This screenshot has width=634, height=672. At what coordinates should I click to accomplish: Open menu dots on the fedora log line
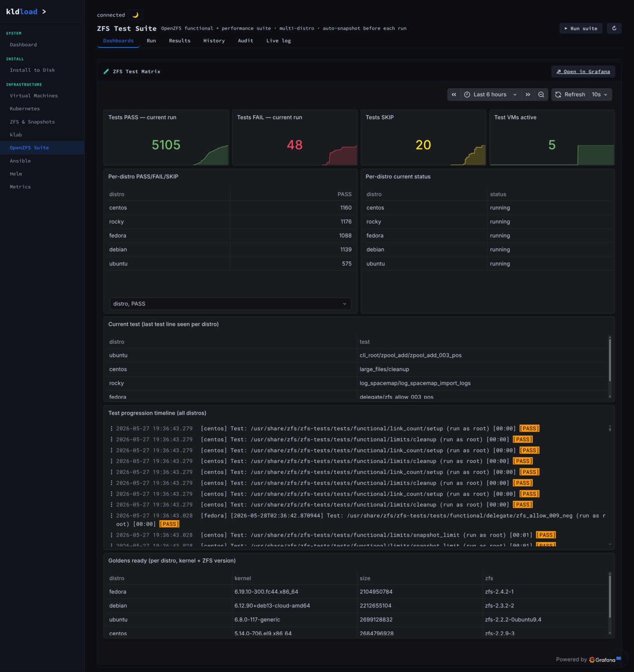point(111,516)
